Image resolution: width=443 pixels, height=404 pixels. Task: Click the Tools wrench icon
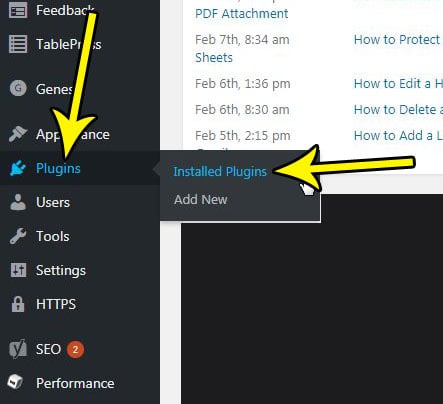point(18,236)
